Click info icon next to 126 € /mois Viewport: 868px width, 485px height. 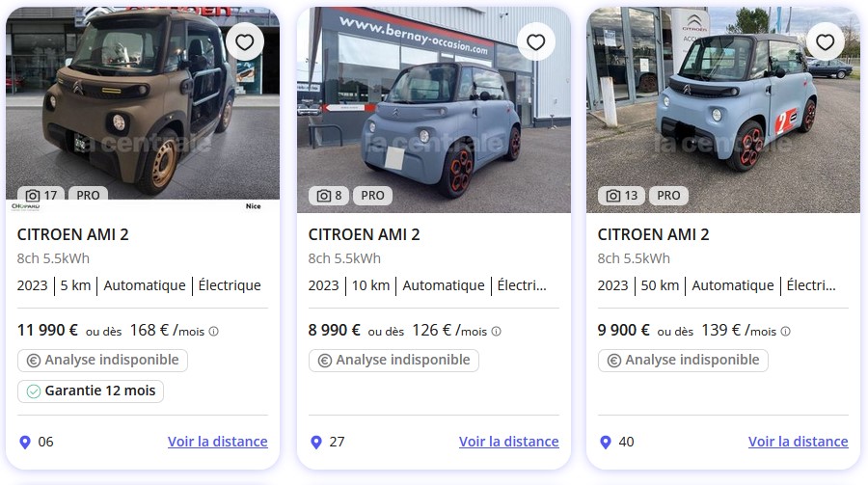click(497, 331)
